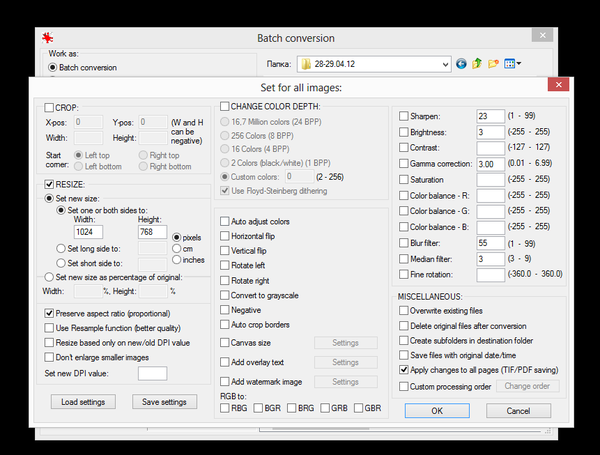The image size is (600, 455).
Task: Check Vertical flip option
Action: pos(225,251)
